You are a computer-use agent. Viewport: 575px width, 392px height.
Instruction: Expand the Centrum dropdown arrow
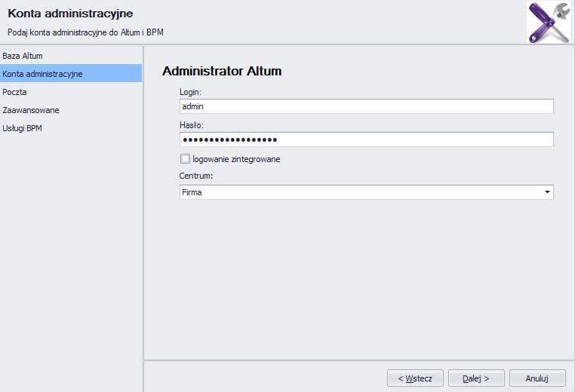(x=547, y=192)
